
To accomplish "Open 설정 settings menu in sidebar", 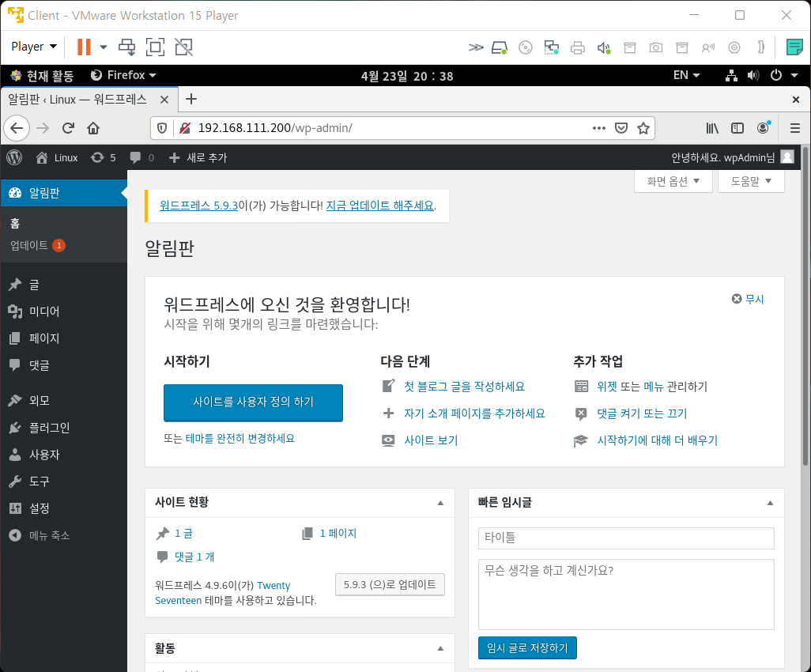I will pos(63,508).
